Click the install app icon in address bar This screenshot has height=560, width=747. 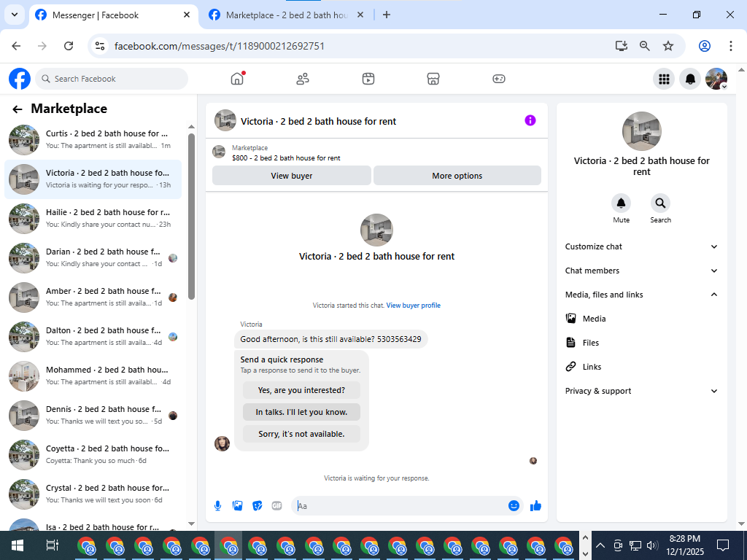coord(622,46)
